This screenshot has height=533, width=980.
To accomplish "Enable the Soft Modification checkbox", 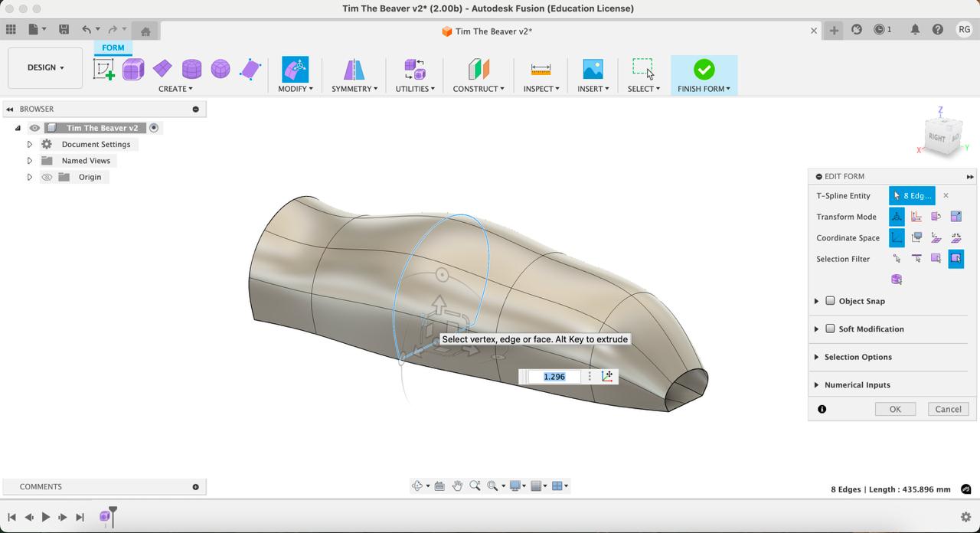I will click(830, 329).
